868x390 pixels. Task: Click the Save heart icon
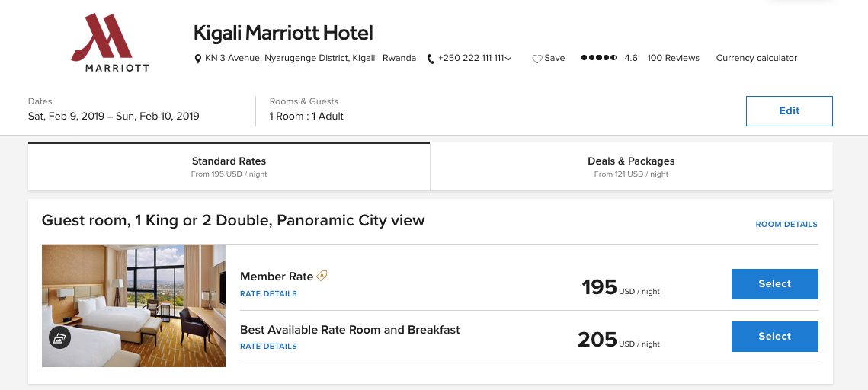click(x=536, y=59)
